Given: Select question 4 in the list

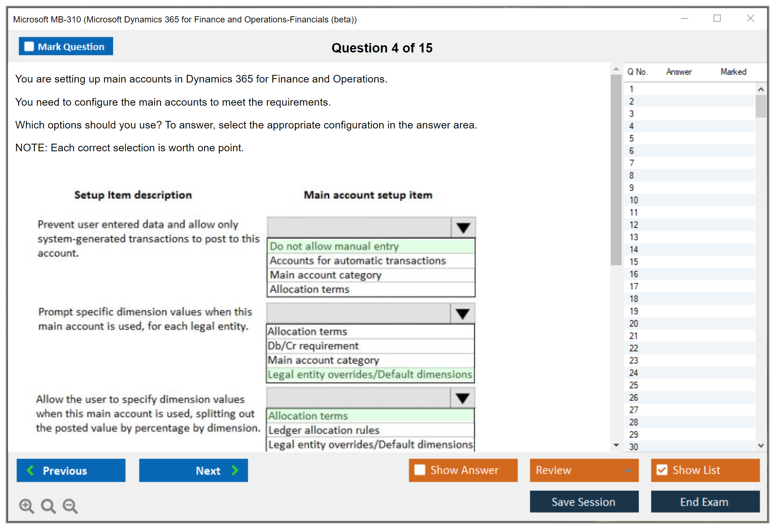Looking at the screenshot, I should pos(689,126).
